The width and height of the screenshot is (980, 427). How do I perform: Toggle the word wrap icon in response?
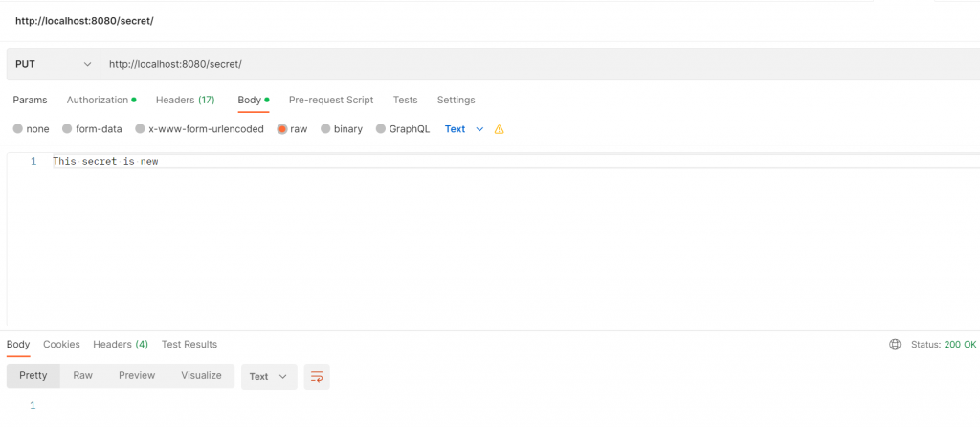point(317,376)
